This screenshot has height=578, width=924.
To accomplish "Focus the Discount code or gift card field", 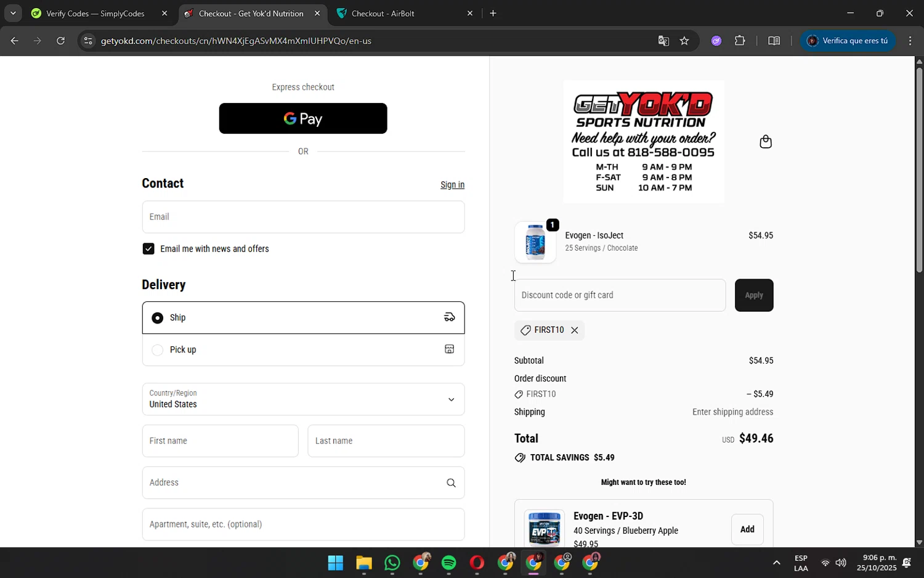I will coord(620,295).
